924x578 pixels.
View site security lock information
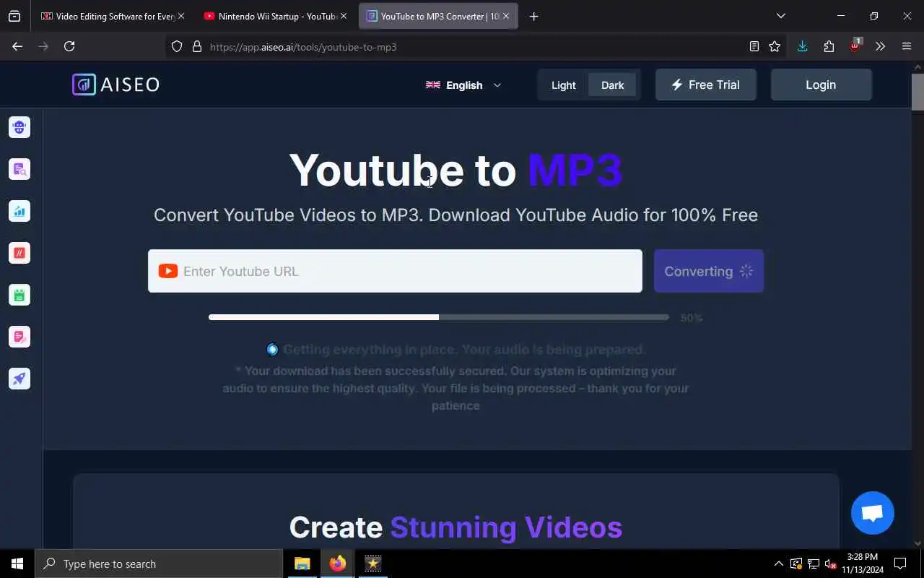tap(196, 47)
